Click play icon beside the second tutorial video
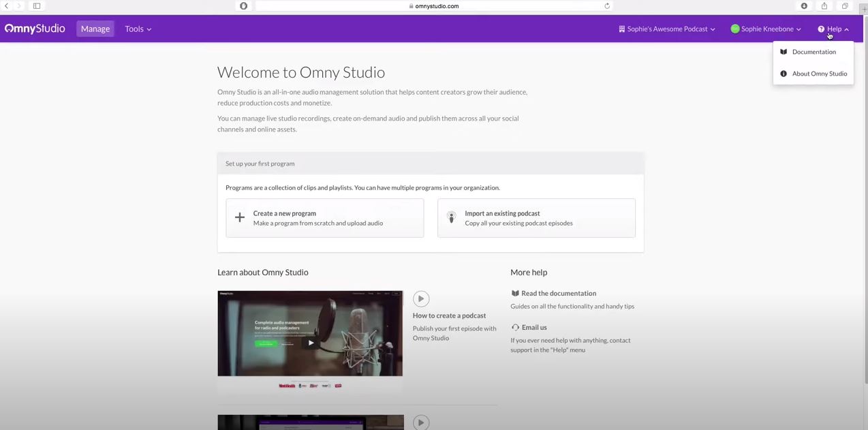868x430 pixels. (x=421, y=423)
